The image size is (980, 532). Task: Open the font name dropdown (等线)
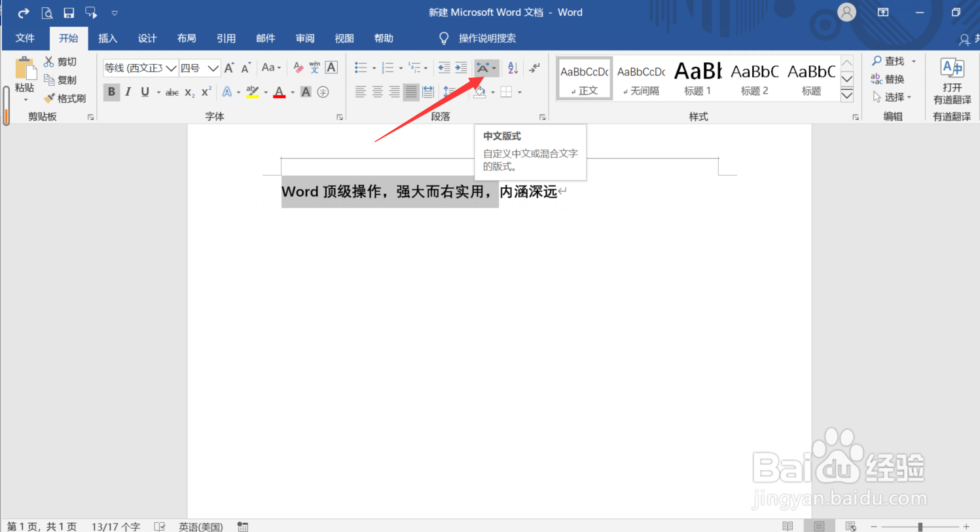172,67
